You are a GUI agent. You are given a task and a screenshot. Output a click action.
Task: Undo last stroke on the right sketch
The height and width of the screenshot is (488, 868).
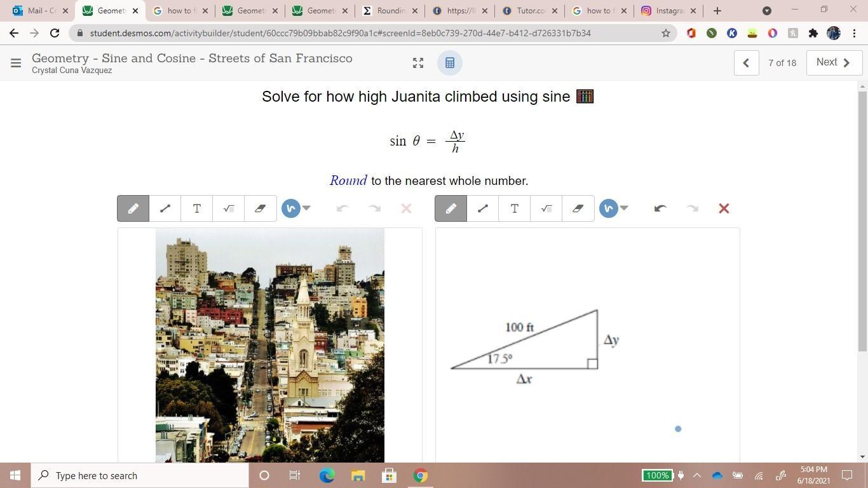660,208
